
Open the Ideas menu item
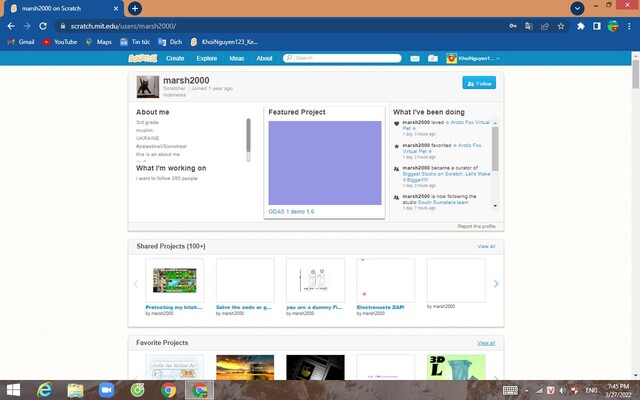[x=237, y=58]
